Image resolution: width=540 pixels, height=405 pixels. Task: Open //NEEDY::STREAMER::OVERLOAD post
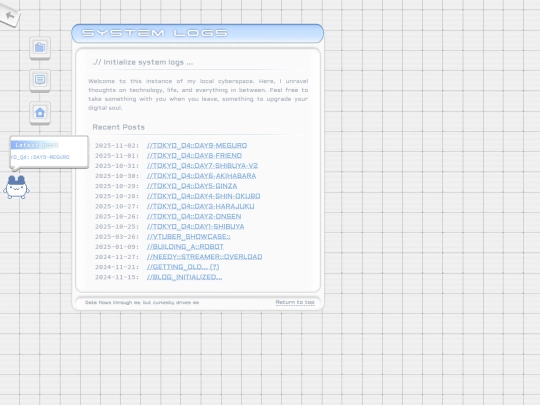click(x=205, y=257)
